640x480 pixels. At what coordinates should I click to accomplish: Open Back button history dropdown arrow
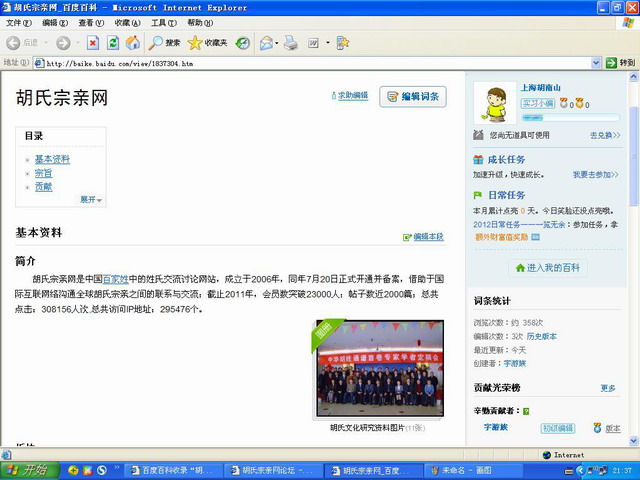pyautogui.click(x=46, y=43)
